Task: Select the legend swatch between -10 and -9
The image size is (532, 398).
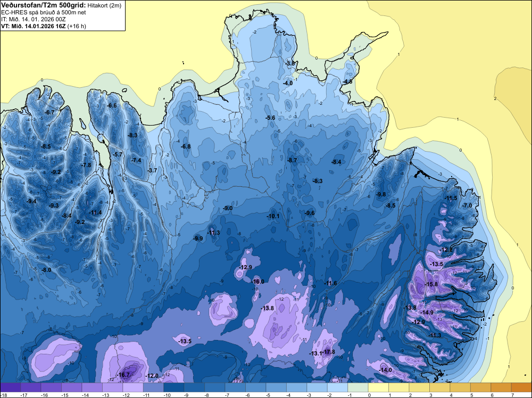Action: click(174, 387)
